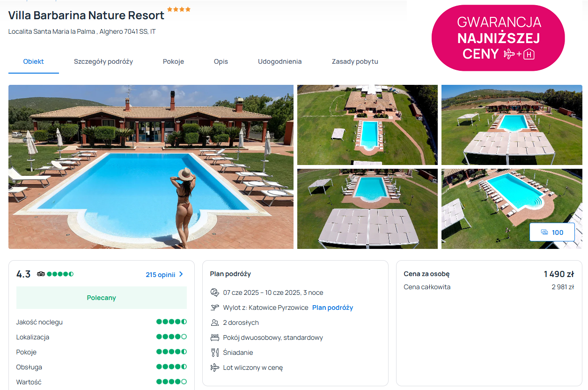Open the top-middle aerial villa photo

[x=367, y=125]
